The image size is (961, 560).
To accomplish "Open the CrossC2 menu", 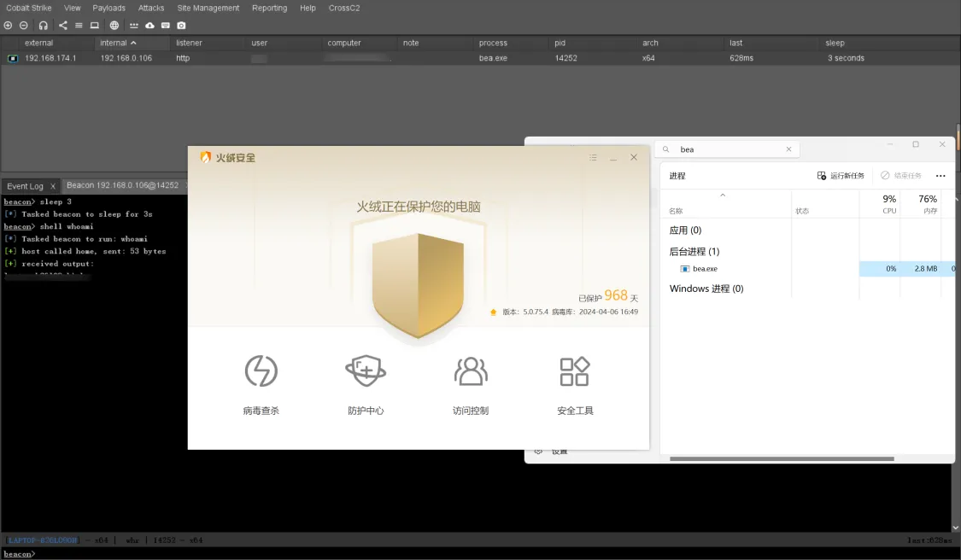I will [344, 8].
